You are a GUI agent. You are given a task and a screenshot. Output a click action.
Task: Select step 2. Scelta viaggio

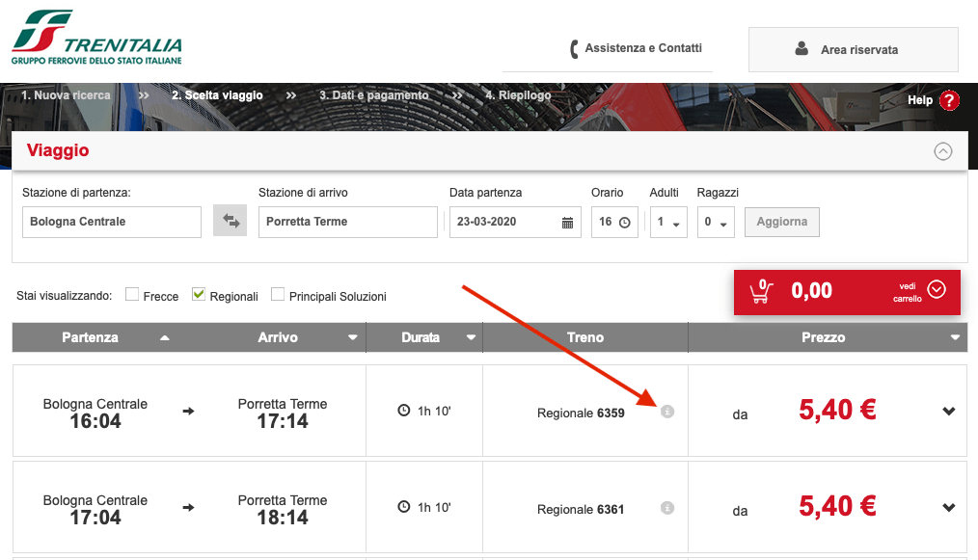pyautogui.click(x=217, y=95)
